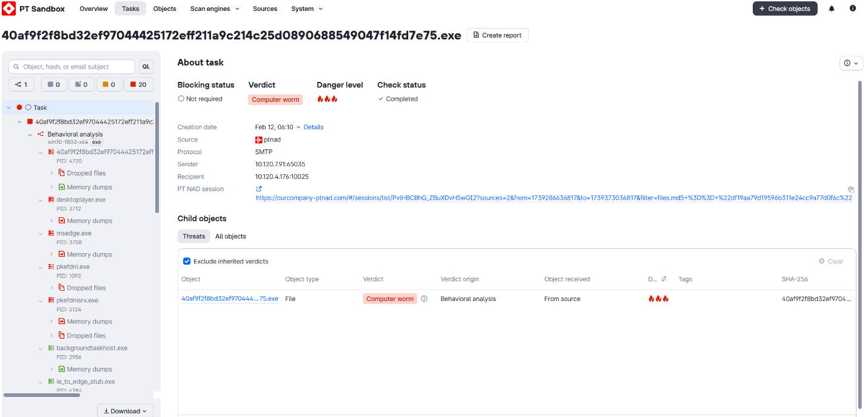Click the PT Sandbox logo icon
This screenshot has width=868, height=417.
[x=8, y=8]
